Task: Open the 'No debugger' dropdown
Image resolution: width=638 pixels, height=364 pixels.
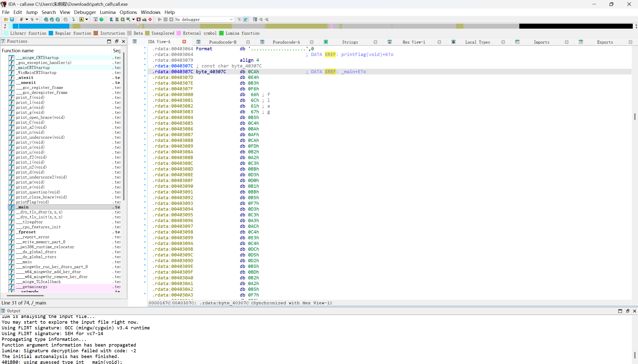Action: coord(231,19)
